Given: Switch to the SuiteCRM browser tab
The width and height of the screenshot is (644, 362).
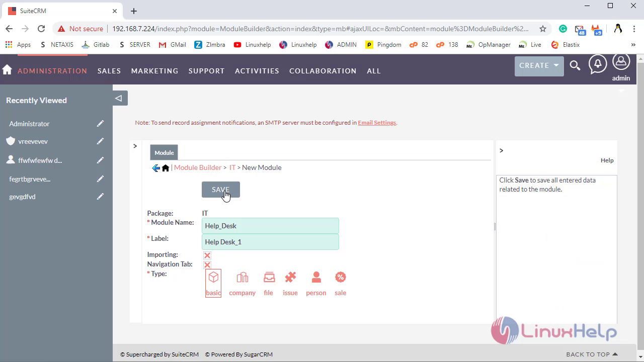Looking at the screenshot, I should click(62, 11).
